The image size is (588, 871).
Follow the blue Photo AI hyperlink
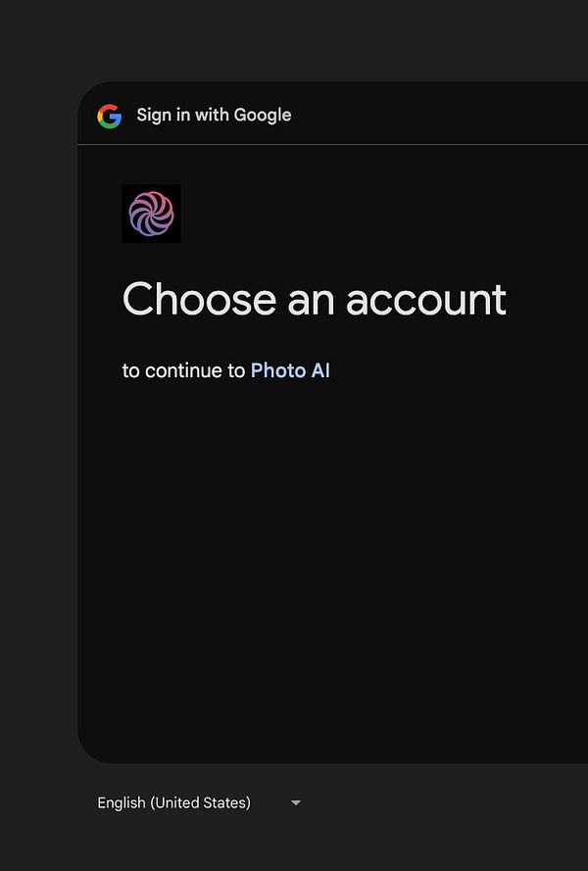pos(290,370)
